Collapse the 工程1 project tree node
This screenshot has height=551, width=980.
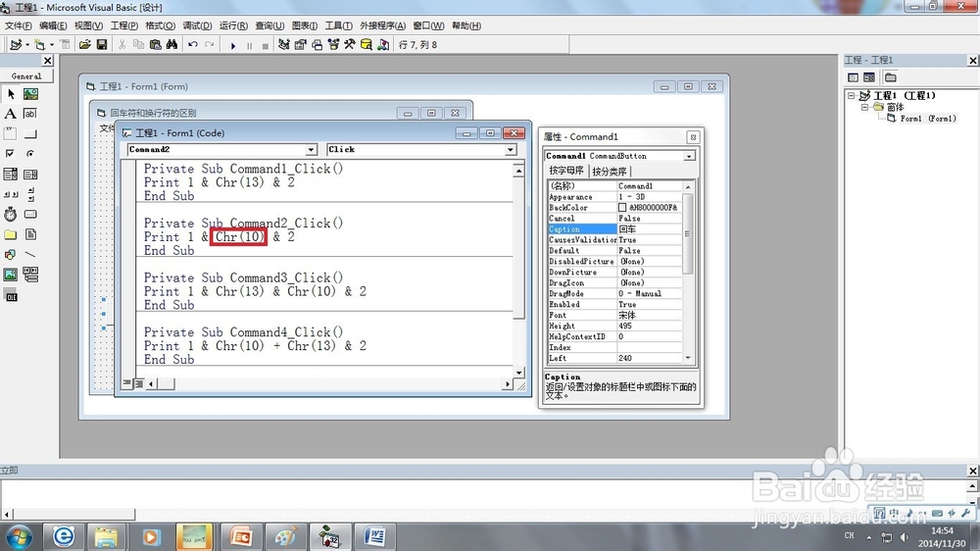pos(852,96)
